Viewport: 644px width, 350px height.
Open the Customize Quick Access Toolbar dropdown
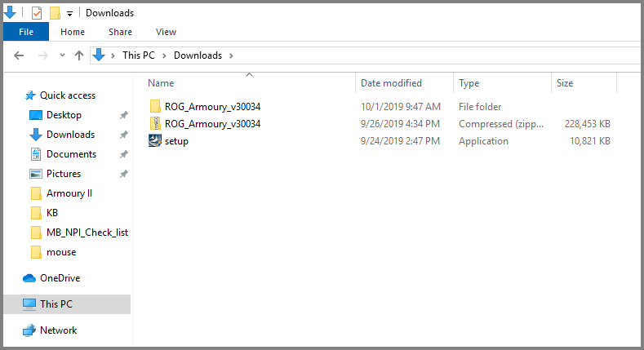pos(70,14)
